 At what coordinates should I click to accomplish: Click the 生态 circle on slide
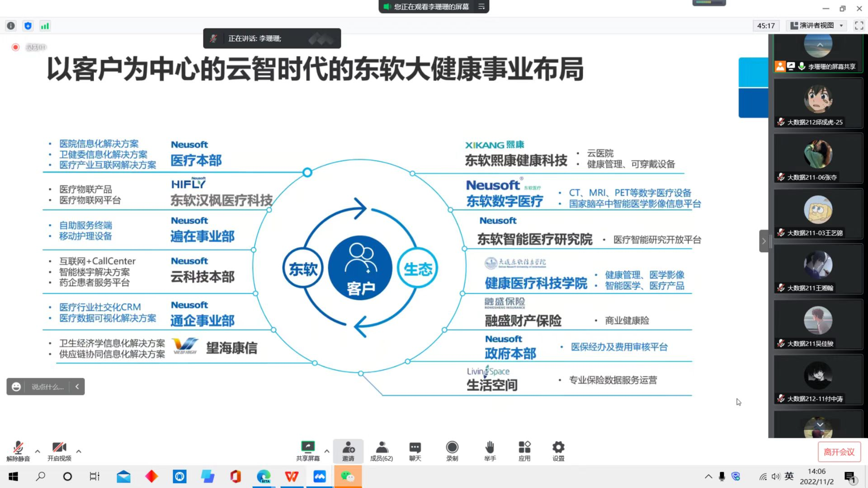[x=417, y=269]
